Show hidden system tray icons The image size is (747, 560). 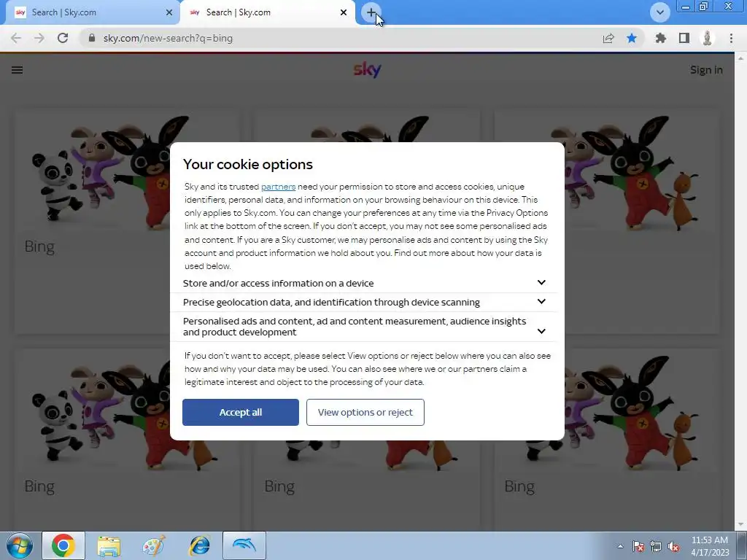click(620, 546)
